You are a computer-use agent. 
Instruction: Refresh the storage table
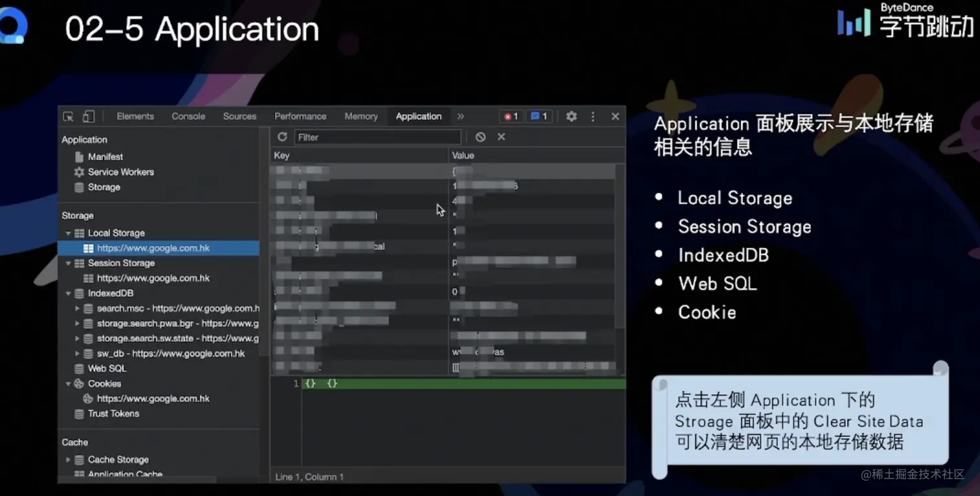coord(282,137)
